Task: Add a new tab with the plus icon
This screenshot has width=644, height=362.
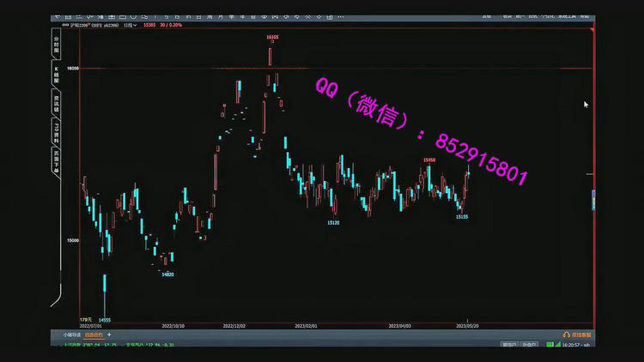Action: tap(109, 335)
